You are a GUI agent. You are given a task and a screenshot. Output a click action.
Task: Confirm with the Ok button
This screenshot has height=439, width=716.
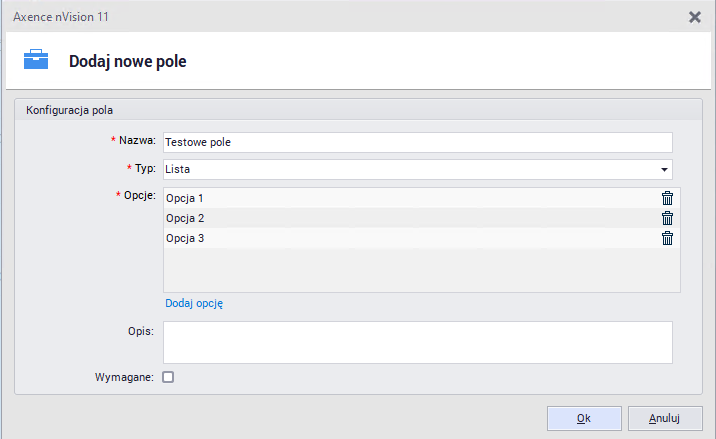click(x=584, y=418)
